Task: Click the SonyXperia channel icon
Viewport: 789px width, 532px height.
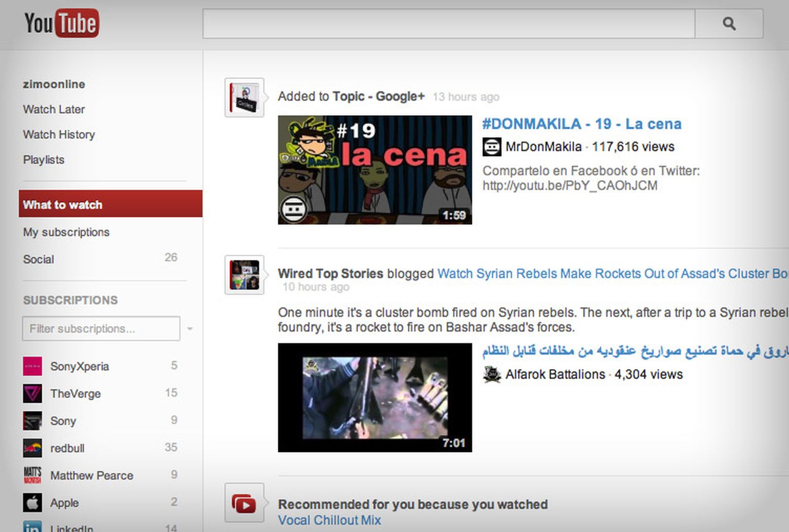Action: coord(32,366)
